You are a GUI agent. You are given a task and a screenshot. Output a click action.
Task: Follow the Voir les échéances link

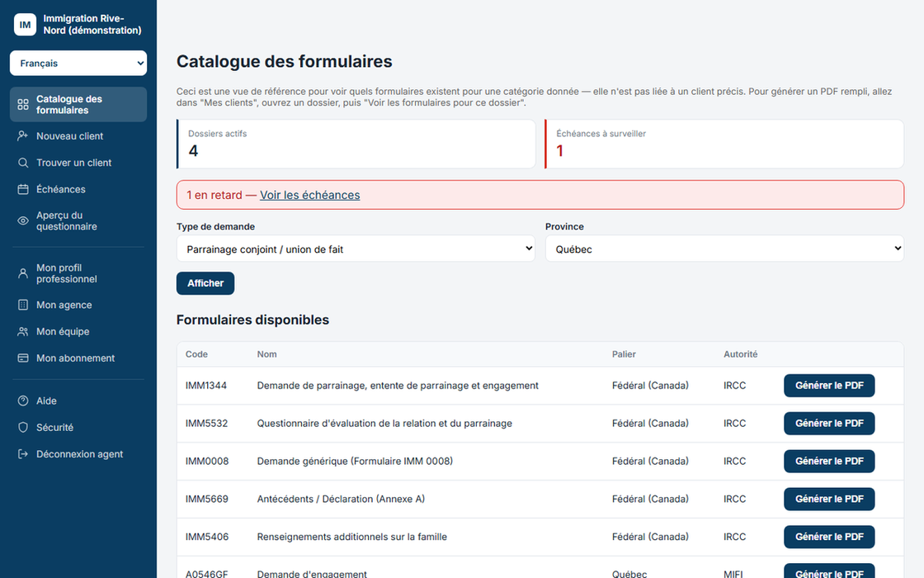click(x=310, y=195)
